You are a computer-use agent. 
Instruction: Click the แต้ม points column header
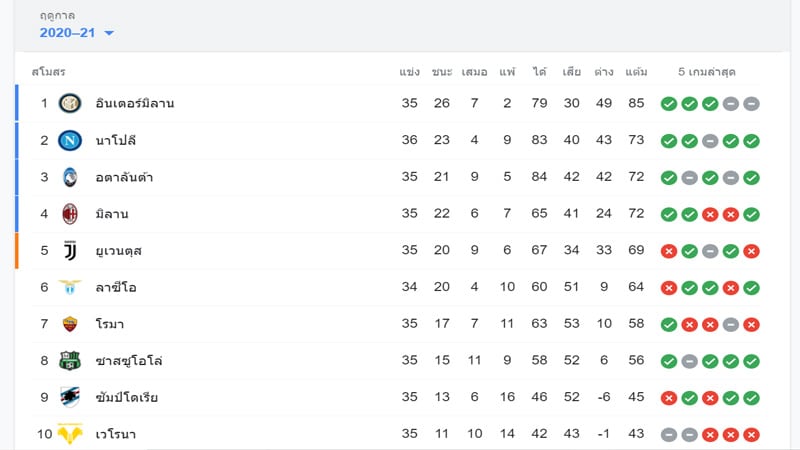pyautogui.click(x=636, y=72)
